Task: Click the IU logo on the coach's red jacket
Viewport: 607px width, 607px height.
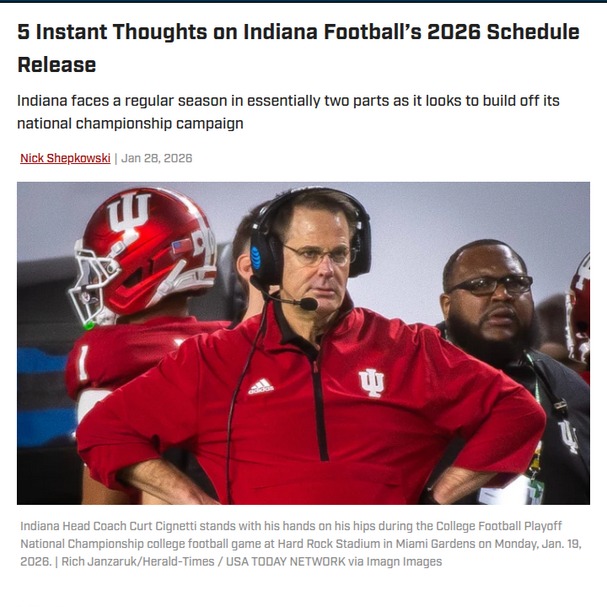Action: click(372, 383)
